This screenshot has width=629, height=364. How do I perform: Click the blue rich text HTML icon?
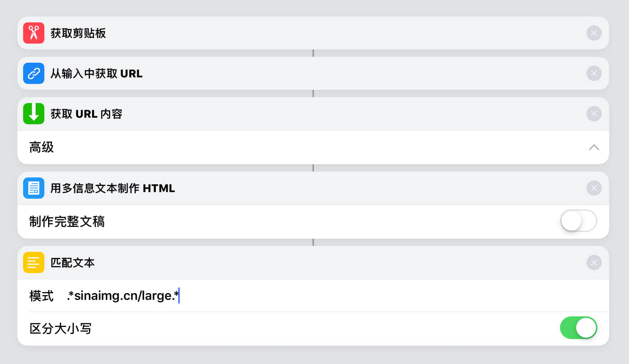point(34,188)
